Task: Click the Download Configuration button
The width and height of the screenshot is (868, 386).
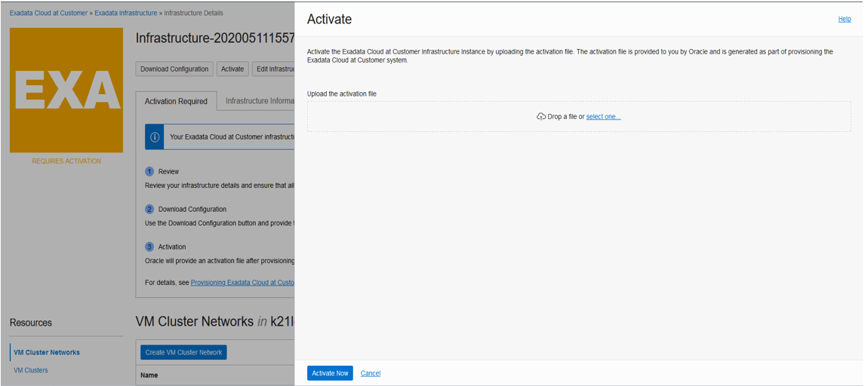Action: point(174,69)
